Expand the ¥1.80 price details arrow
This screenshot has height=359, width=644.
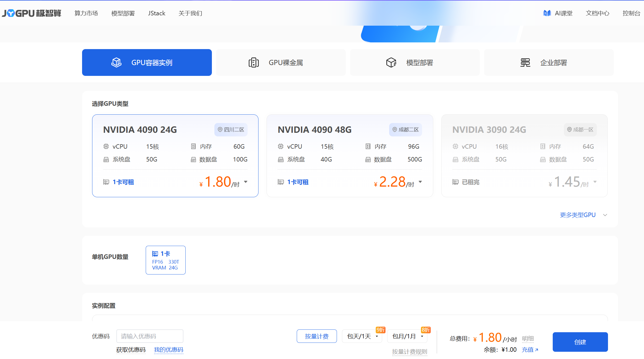pyautogui.click(x=246, y=182)
